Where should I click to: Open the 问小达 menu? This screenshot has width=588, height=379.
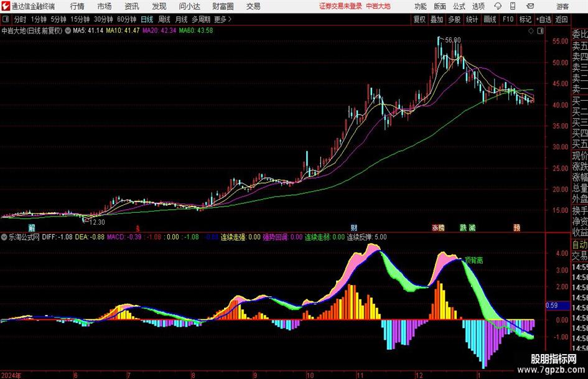pyautogui.click(x=189, y=6)
